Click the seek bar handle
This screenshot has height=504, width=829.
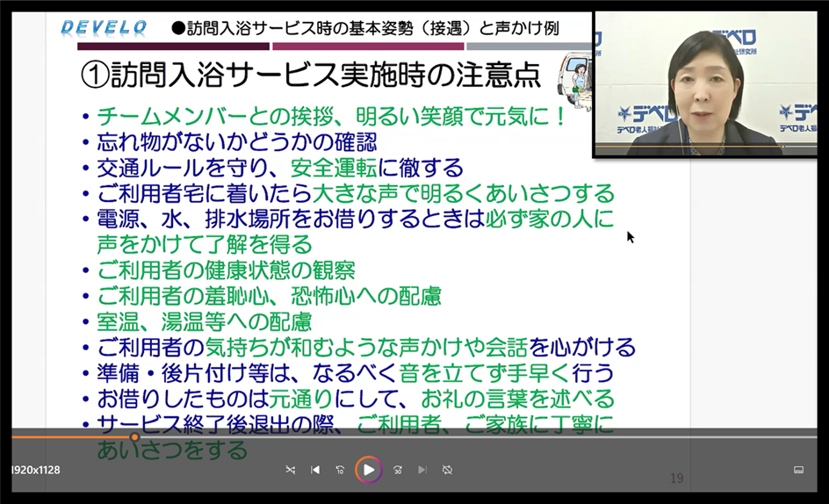134,437
